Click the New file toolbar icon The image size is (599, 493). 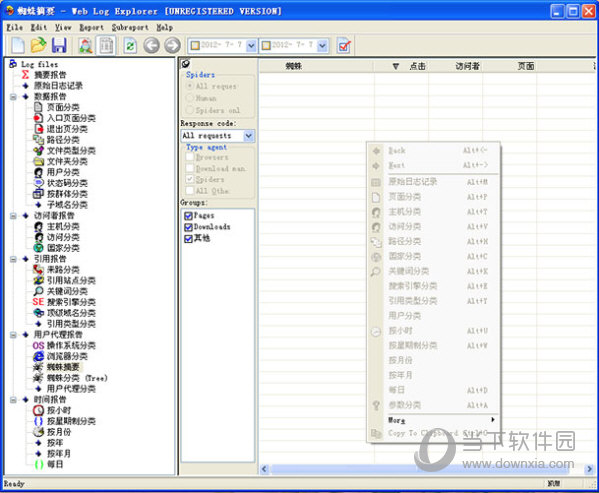click(18, 46)
